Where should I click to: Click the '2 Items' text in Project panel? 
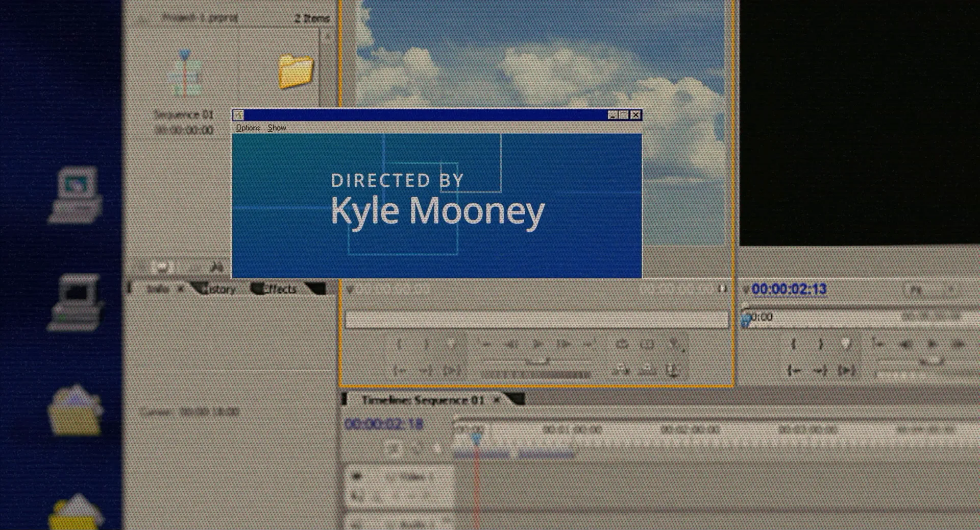[x=312, y=18]
